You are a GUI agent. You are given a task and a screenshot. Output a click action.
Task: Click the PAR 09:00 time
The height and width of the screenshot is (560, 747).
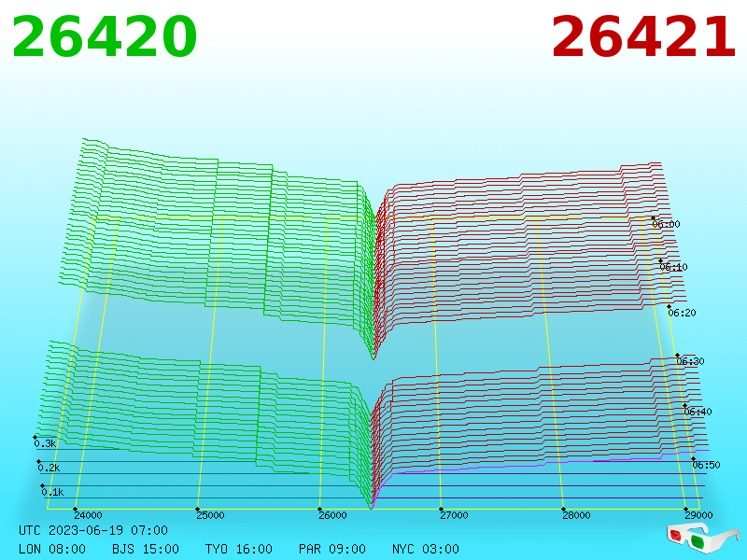pos(332,549)
